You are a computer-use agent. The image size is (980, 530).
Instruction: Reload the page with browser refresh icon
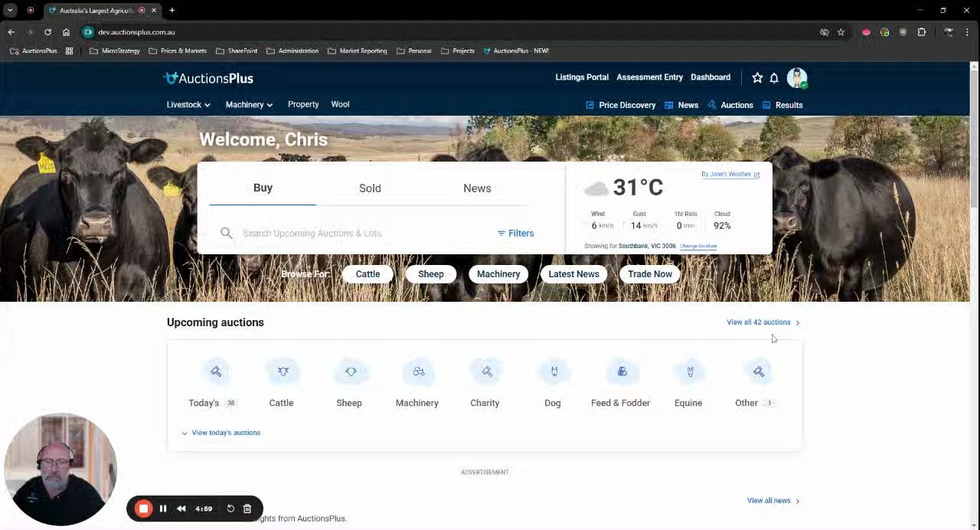(47, 32)
